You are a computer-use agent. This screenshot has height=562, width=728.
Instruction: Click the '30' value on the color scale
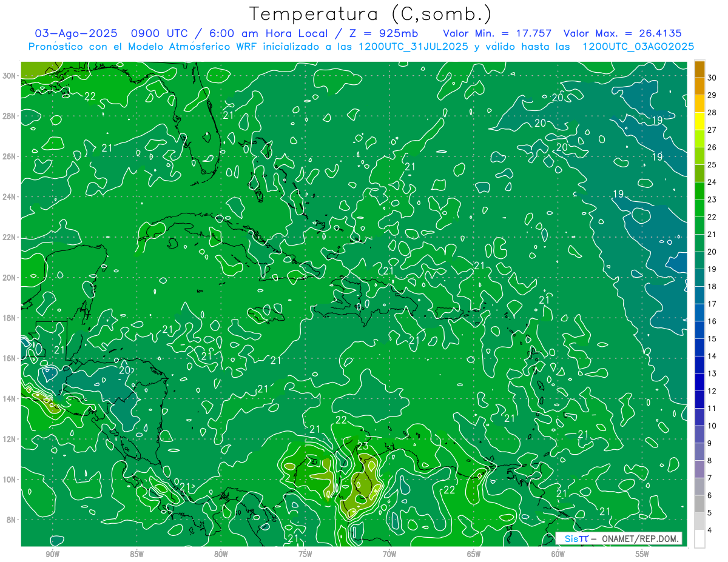pos(712,78)
